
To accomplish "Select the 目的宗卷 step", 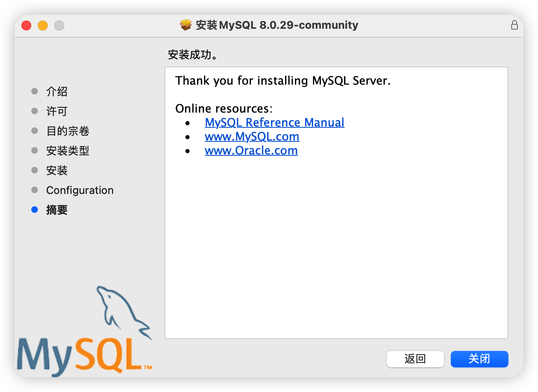I will [68, 131].
